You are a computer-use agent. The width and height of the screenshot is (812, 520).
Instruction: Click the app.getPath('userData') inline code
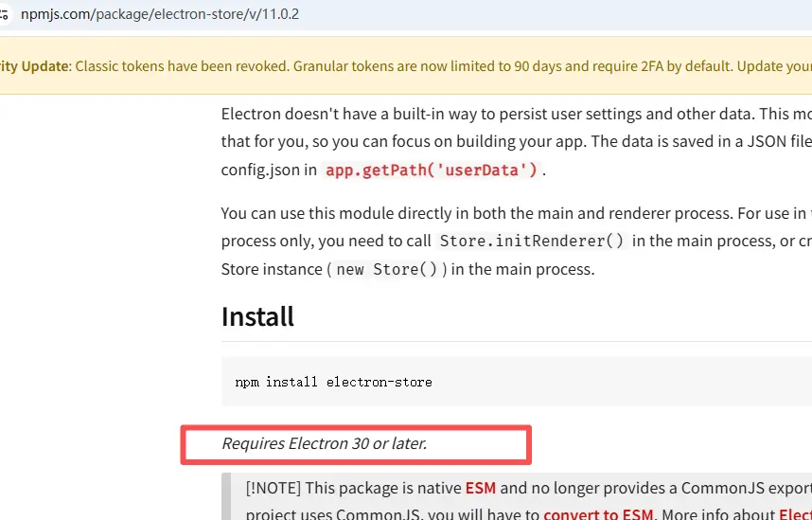432,170
